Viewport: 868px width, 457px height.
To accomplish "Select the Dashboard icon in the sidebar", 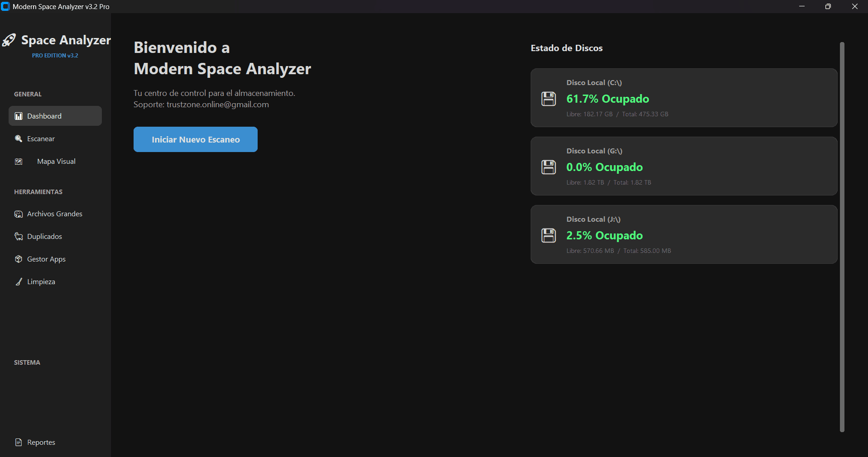I will tap(18, 116).
